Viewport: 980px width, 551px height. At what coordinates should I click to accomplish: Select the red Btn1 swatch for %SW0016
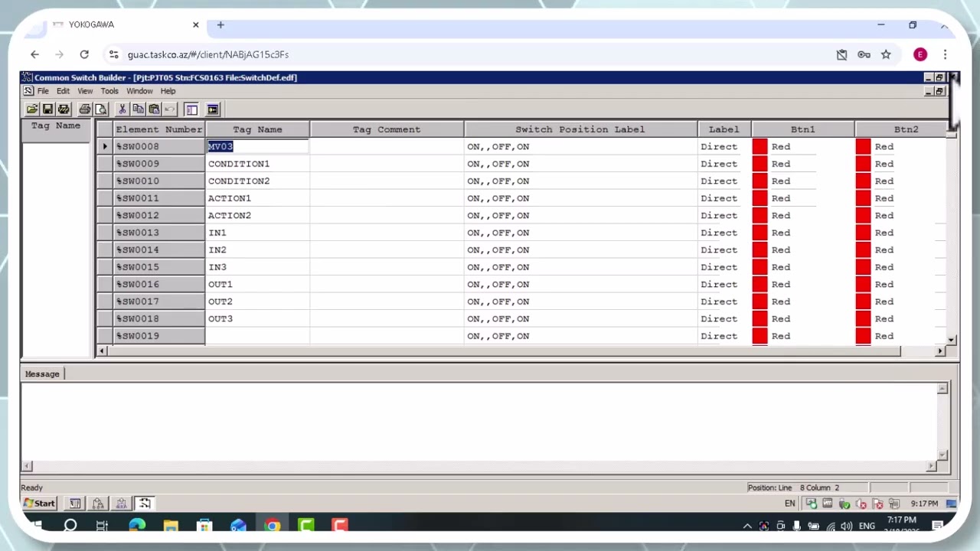[759, 285]
